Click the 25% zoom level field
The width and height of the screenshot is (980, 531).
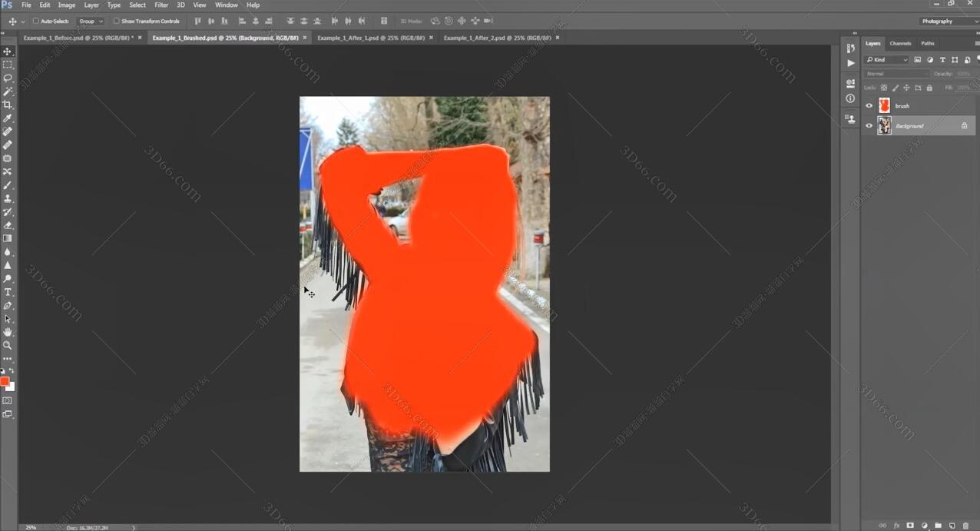point(31,528)
